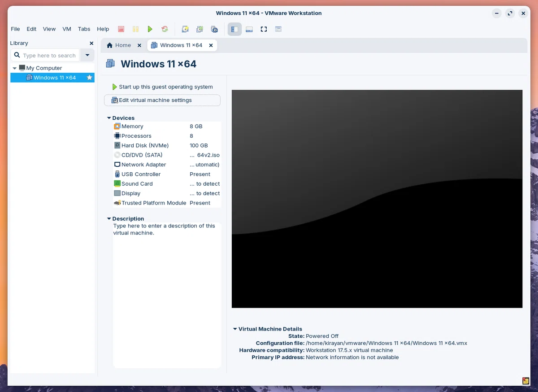Image resolution: width=538 pixels, height=392 pixels.
Task: Toggle the library sidebar view icon
Action: [x=234, y=29]
